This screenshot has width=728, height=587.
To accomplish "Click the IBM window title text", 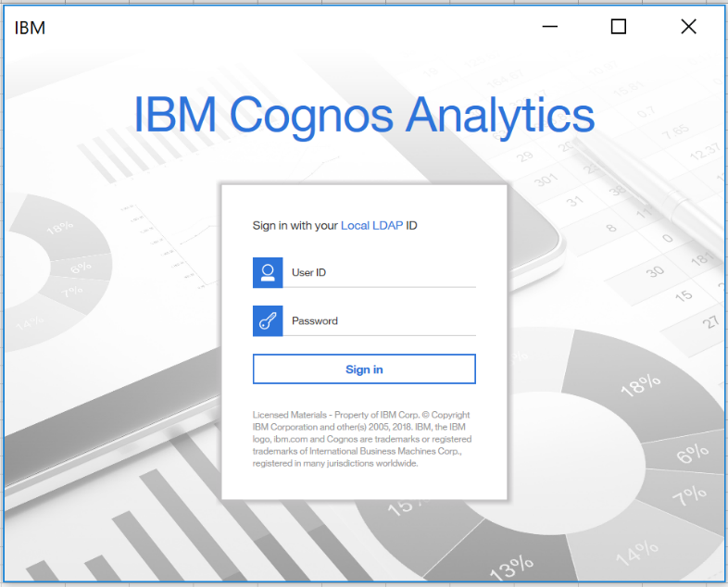I will click(30, 28).
